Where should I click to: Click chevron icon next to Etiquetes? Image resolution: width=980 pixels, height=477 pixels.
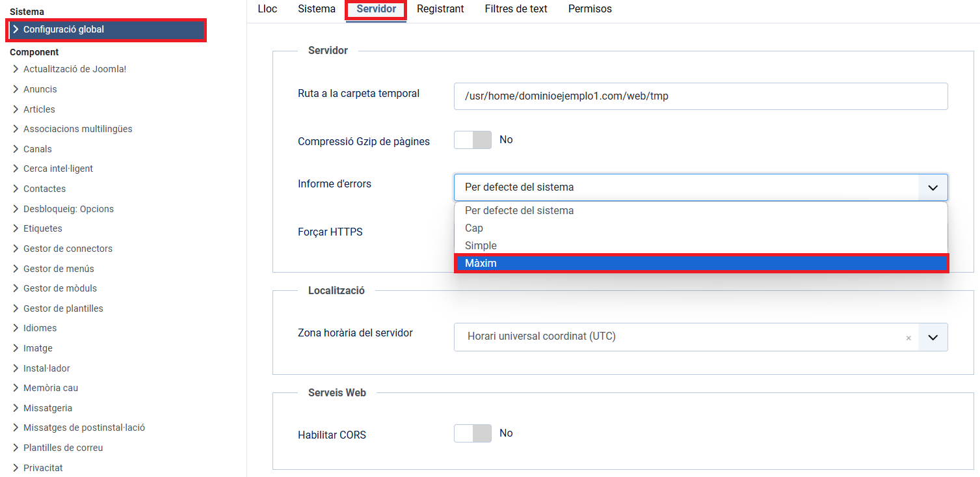[x=16, y=228]
